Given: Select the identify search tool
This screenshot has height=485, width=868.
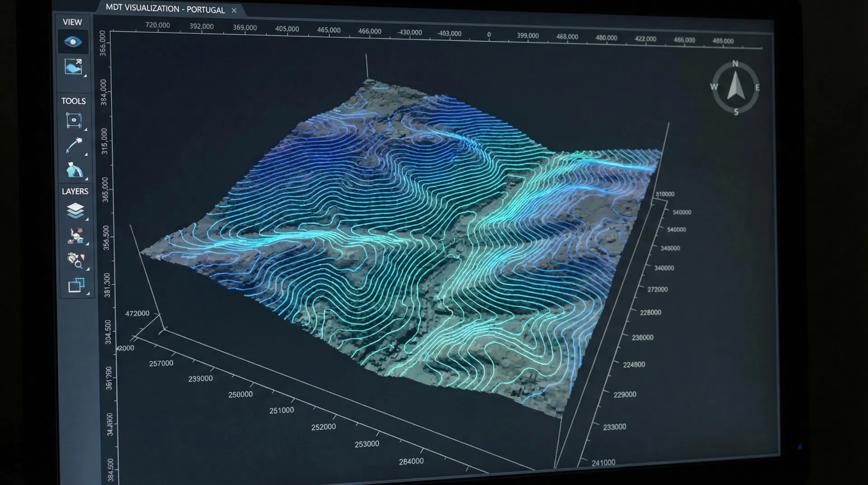Looking at the screenshot, I should tap(76, 260).
